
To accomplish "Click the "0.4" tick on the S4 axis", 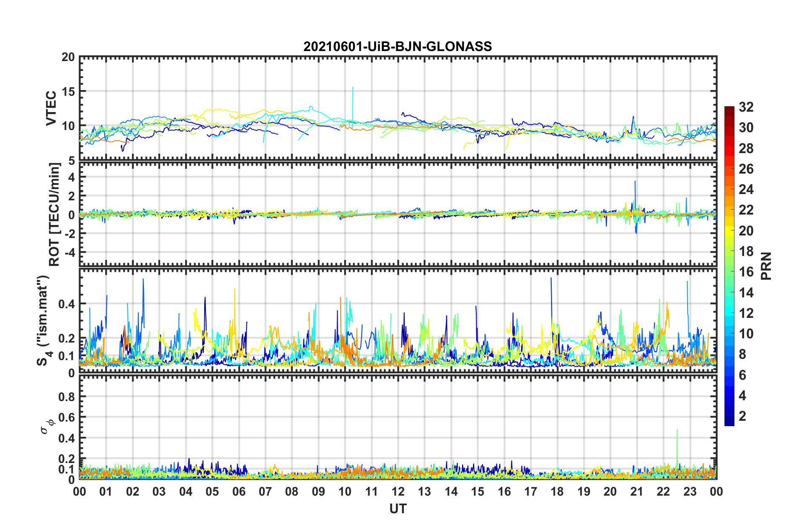I will coord(67,304).
